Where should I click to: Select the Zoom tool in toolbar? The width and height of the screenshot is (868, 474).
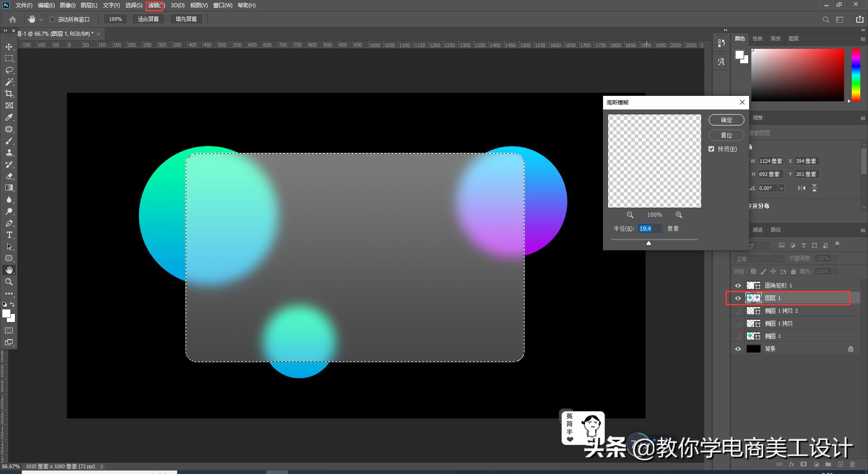[9, 282]
